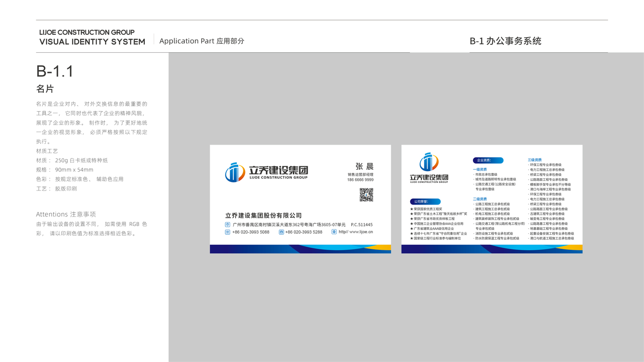Click the '市政总承包壹级' row
The image size is (644, 362).
click(x=485, y=174)
